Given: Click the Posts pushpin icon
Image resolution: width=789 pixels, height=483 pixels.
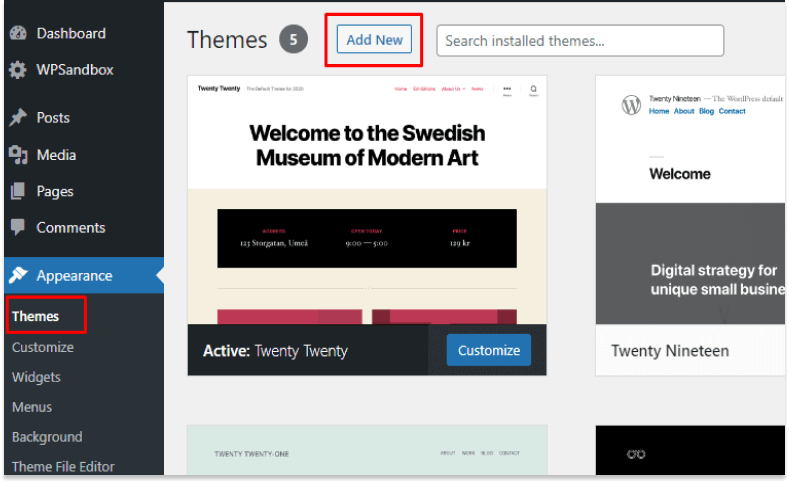Looking at the screenshot, I should (x=18, y=117).
